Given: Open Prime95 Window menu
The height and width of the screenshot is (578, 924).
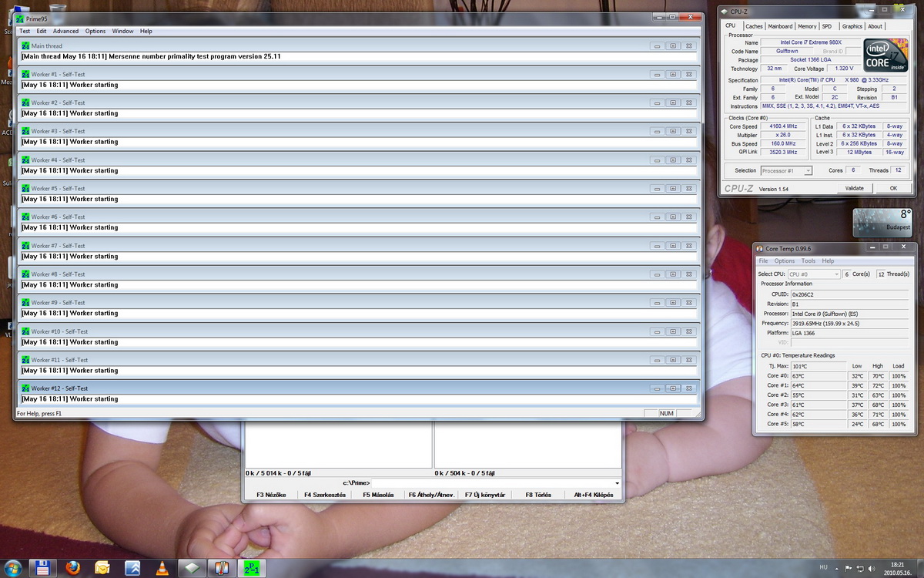Looking at the screenshot, I should tap(122, 31).
